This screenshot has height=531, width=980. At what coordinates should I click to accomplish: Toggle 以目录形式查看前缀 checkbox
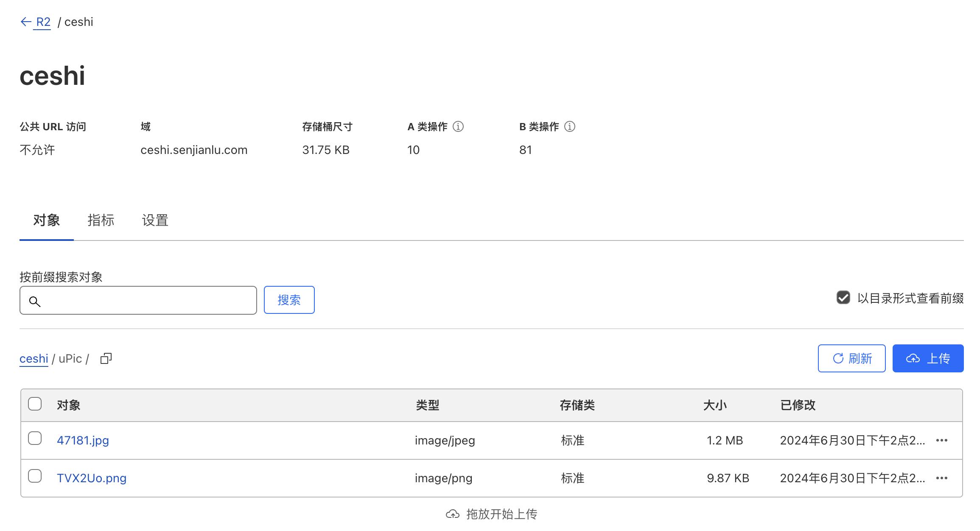tap(843, 298)
